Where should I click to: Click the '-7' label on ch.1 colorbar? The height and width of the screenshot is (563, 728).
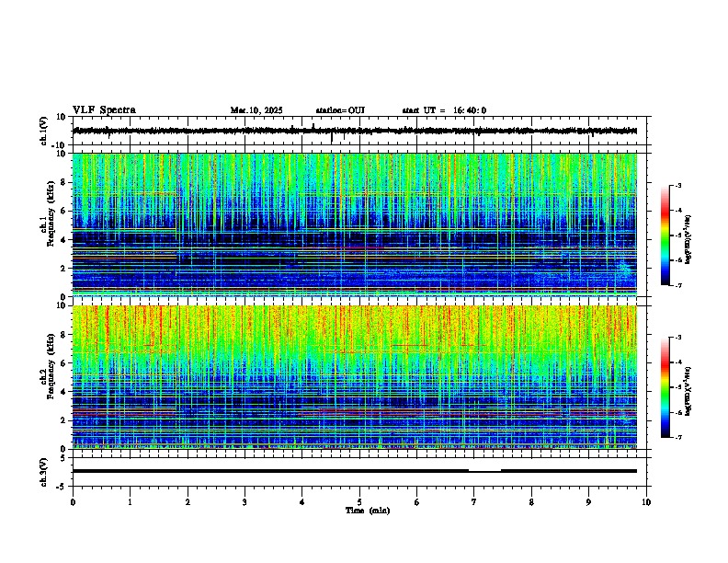point(678,285)
